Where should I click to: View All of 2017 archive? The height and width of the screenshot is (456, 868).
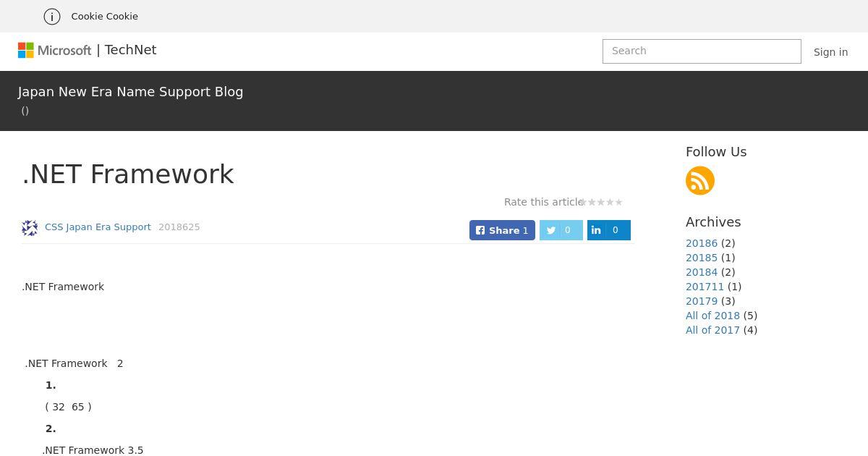click(x=712, y=330)
